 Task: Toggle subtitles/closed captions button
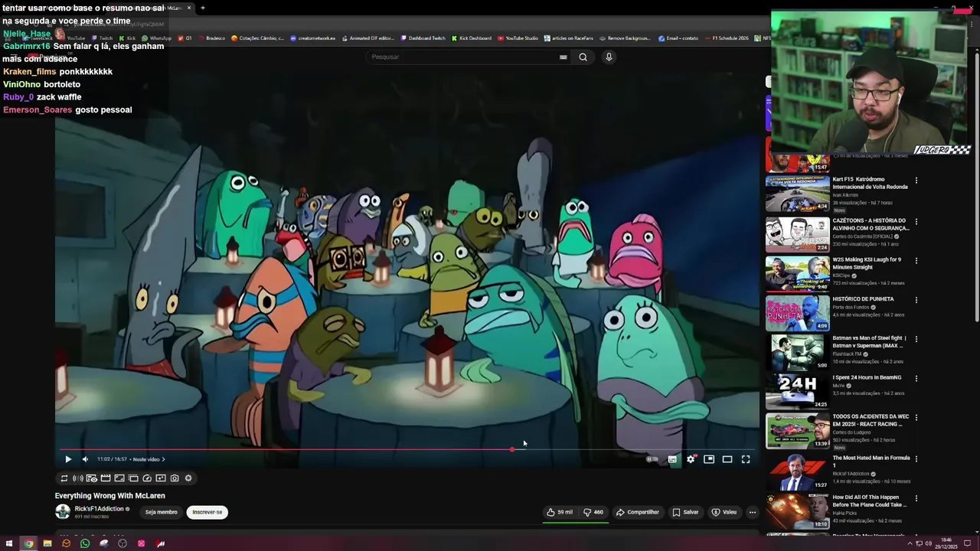pyautogui.click(x=672, y=459)
